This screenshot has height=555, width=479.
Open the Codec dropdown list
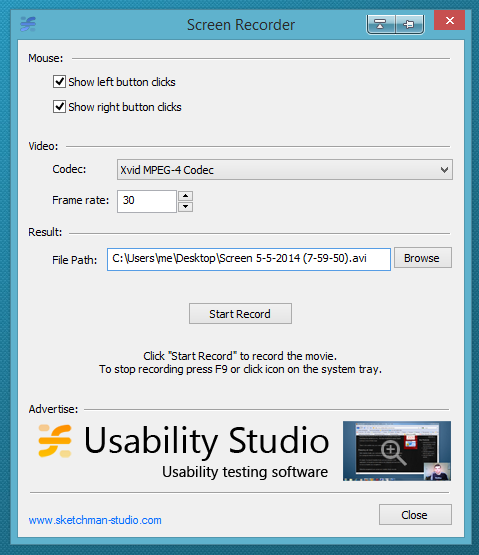click(285, 170)
